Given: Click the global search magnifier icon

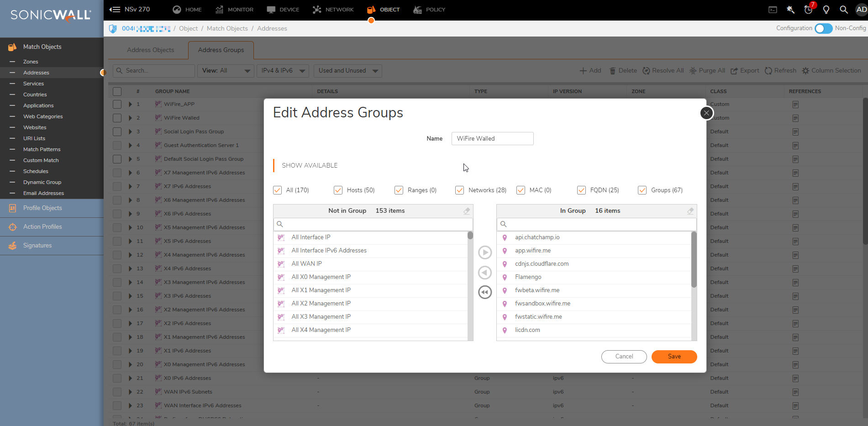Looking at the screenshot, I should pos(844,10).
